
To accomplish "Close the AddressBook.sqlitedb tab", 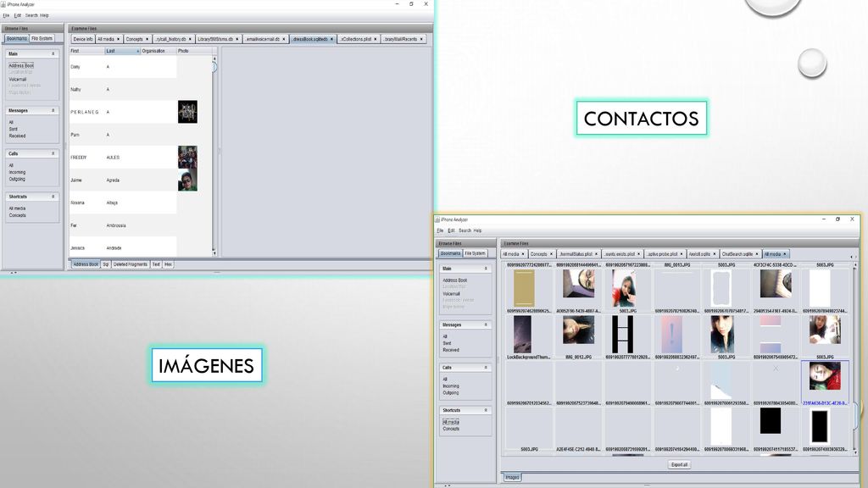I will tap(331, 39).
